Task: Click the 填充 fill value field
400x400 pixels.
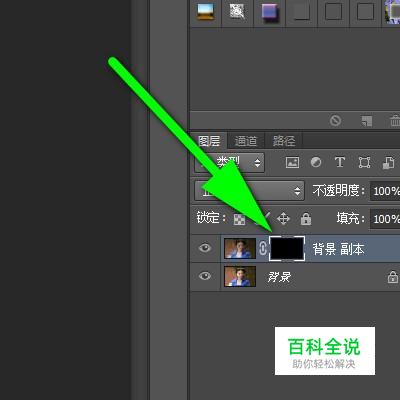Action: pyautogui.click(x=385, y=219)
